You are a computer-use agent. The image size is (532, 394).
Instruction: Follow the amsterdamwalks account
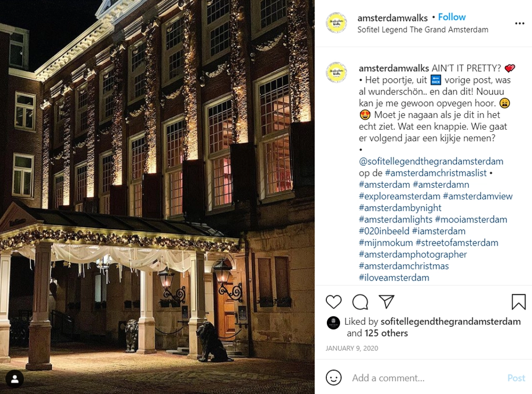(x=452, y=17)
